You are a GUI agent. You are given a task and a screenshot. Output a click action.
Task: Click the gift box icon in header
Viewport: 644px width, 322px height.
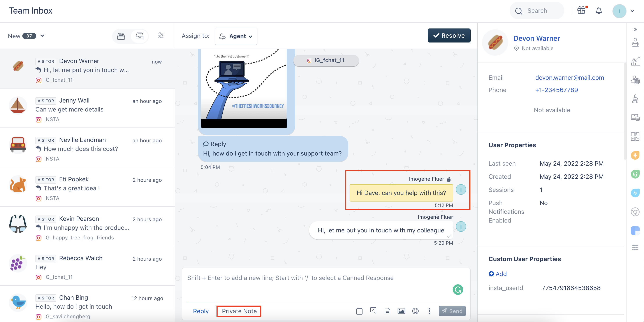coord(581,11)
